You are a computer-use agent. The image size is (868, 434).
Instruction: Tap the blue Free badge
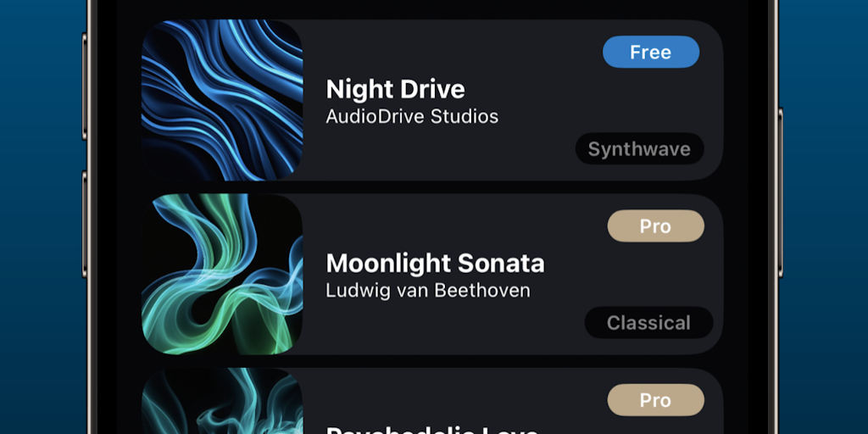(x=650, y=53)
